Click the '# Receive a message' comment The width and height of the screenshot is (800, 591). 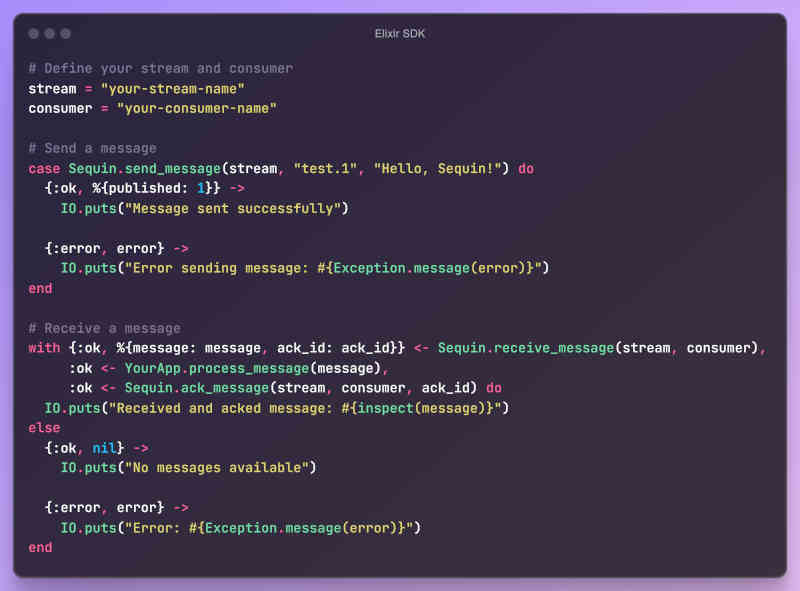pyautogui.click(x=105, y=329)
